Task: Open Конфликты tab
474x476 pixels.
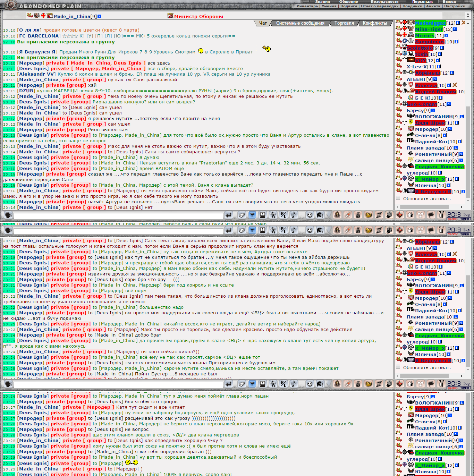Action: (375, 23)
